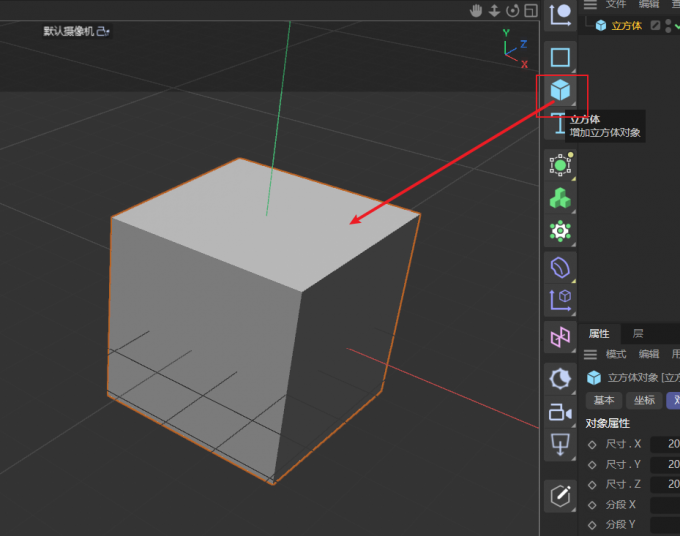Screen dimensions: 680x536
Task: Click the viewport dolly arrows icon
Action: (494, 10)
